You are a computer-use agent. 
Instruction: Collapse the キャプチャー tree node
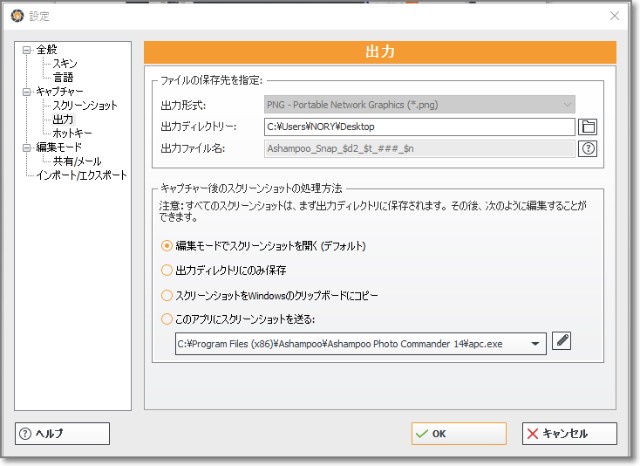[27, 91]
